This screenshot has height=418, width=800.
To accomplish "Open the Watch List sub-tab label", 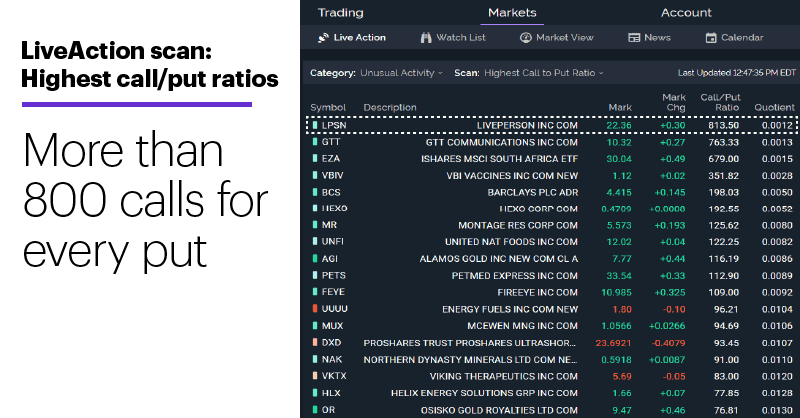I will pyautogui.click(x=461, y=38).
